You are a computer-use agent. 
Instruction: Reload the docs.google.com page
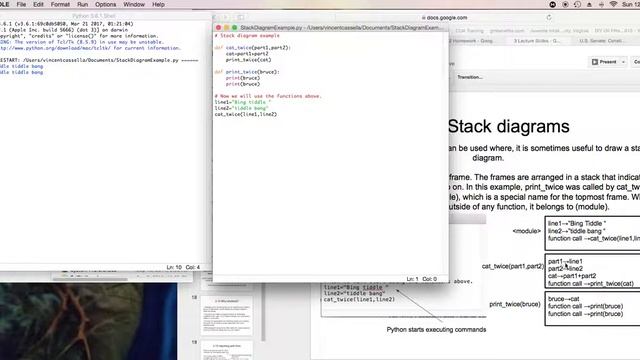(549, 18)
